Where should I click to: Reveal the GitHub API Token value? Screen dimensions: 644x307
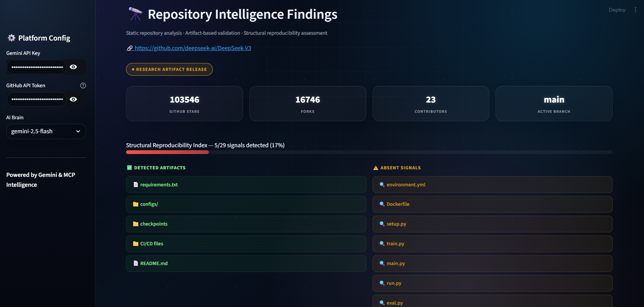pos(73,99)
